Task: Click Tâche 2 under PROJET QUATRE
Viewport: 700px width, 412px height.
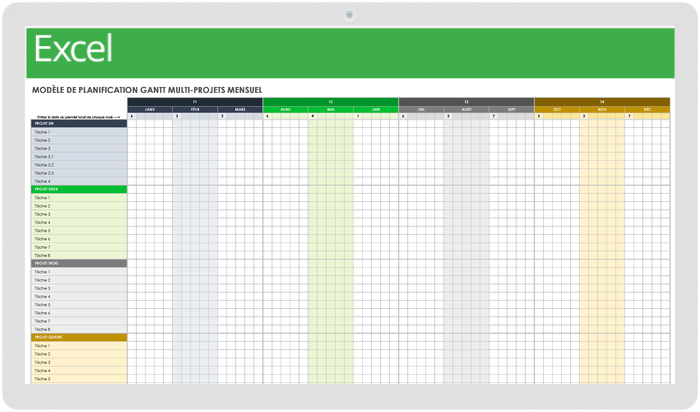Action: (x=79, y=354)
